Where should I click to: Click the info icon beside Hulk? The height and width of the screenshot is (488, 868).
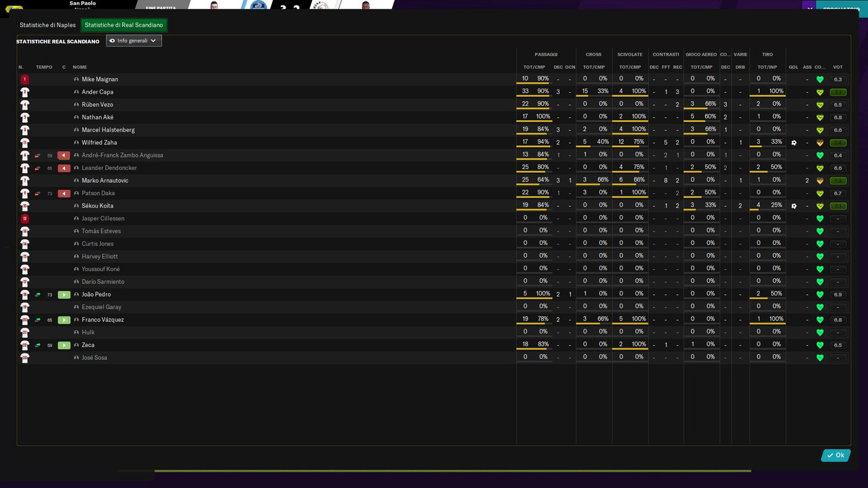[77, 333]
